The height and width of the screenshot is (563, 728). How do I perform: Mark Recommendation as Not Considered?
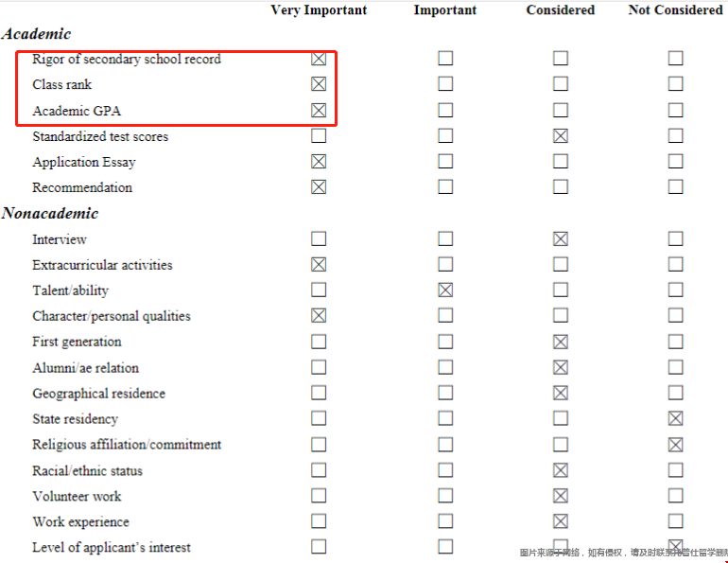click(675, 186)
